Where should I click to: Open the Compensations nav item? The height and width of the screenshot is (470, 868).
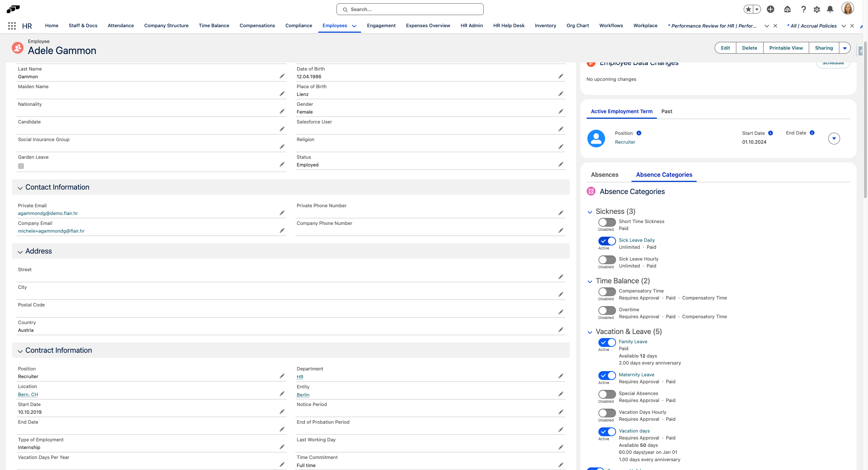coord(257,26)
